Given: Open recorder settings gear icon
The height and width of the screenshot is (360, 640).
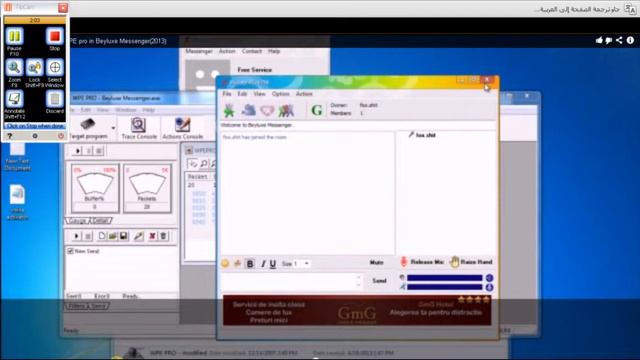Looking at the screenshot, I should click(35, 136).
